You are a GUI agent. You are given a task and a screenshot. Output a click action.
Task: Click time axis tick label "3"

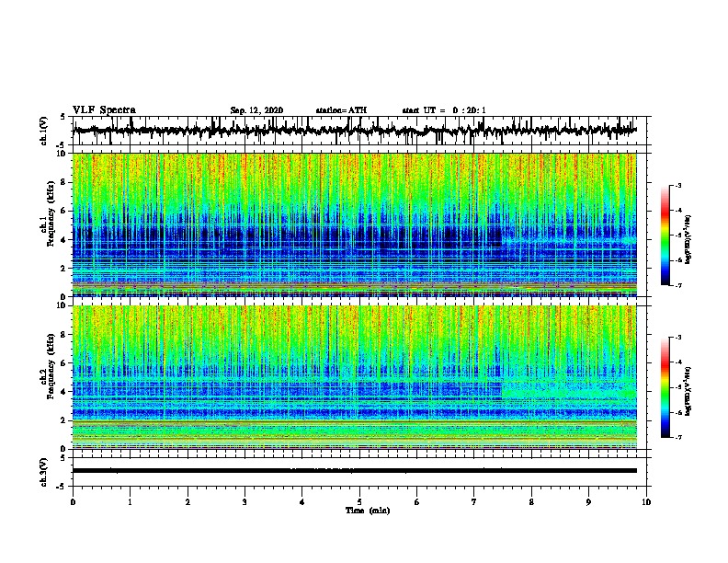coord(245,502)
